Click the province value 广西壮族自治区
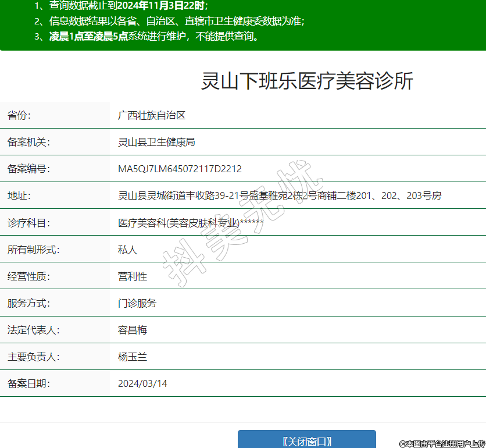486x448 pixels. coord(152,115)
